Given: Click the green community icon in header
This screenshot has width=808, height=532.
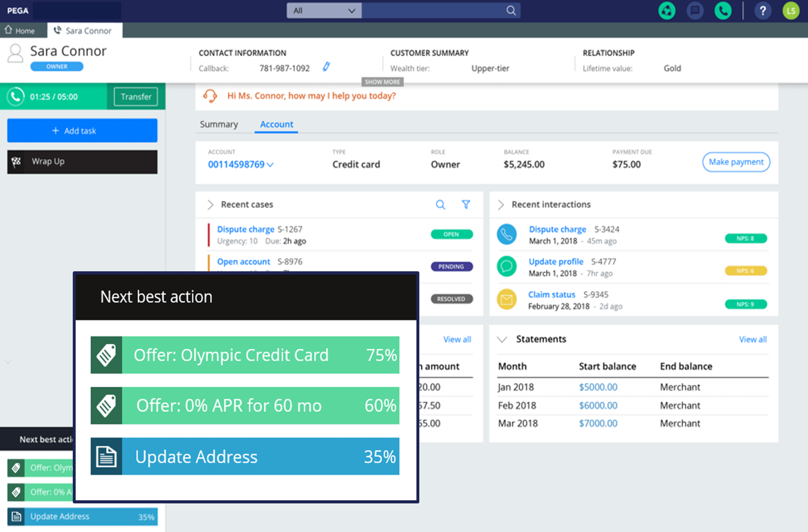Looking at the screenshot, I should [667, 10].
